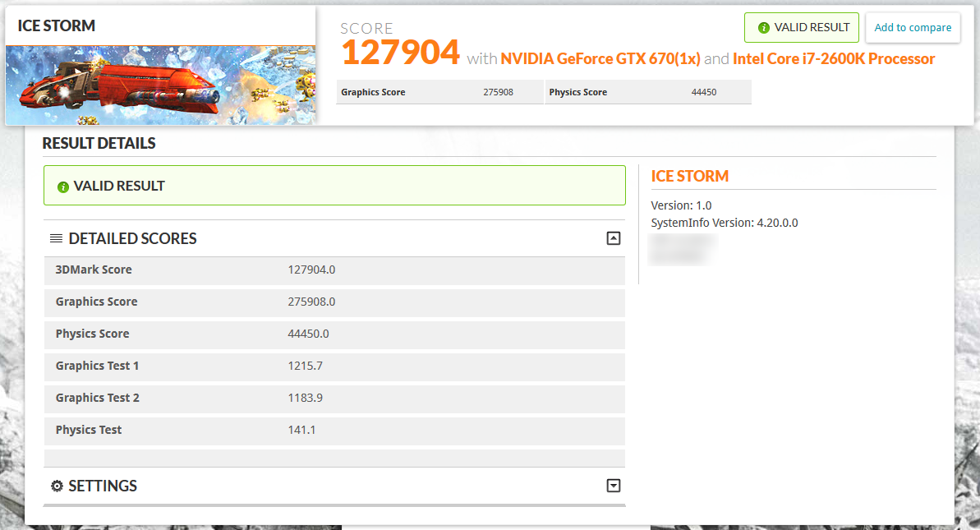Click the SCORE label above the number
980x530 pixels.
(x=366, y=28)
